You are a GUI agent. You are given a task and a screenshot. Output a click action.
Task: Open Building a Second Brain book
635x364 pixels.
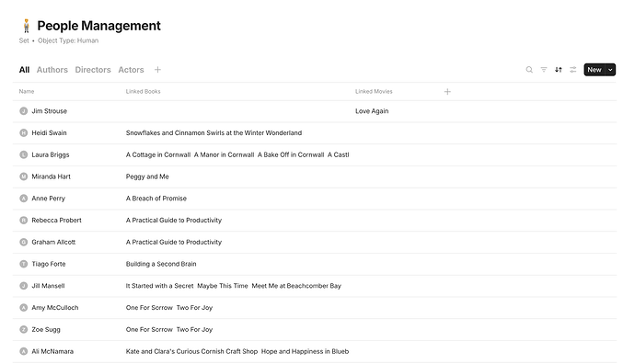point(161,264)
